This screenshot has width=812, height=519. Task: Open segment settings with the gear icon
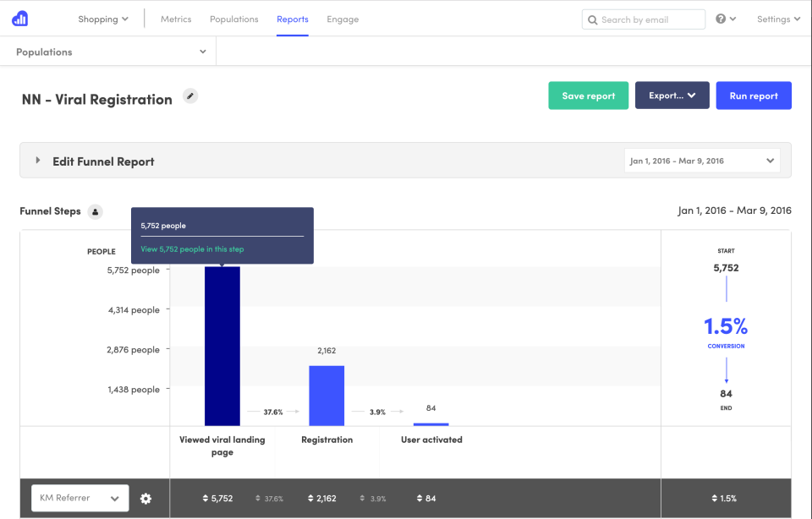(x=145, y=498)
